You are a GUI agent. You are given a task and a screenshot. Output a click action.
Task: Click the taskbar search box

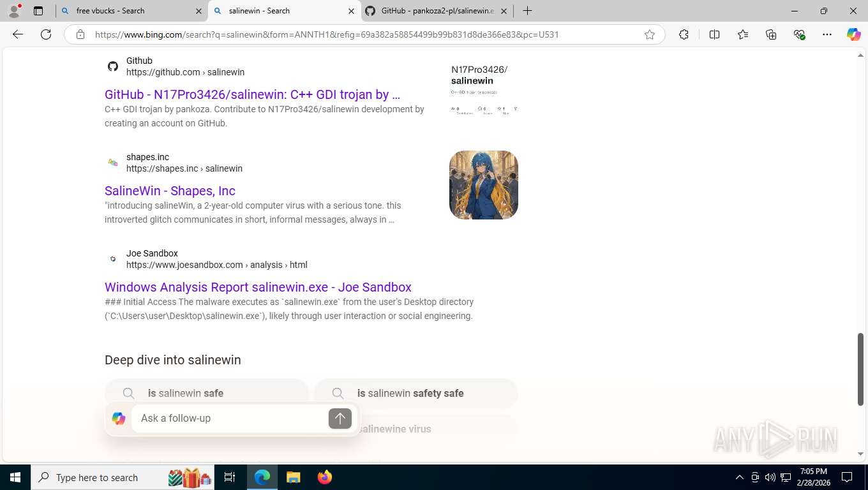[x=124, y=477]
